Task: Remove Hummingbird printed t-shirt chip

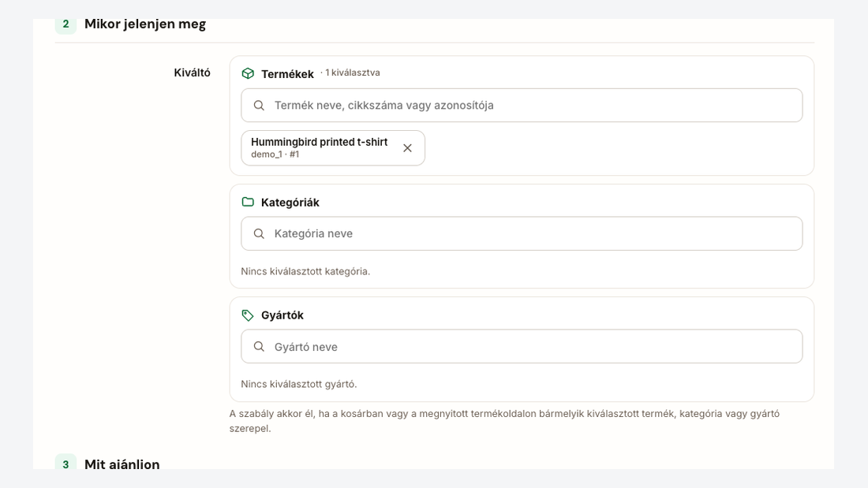Action: 407,148
